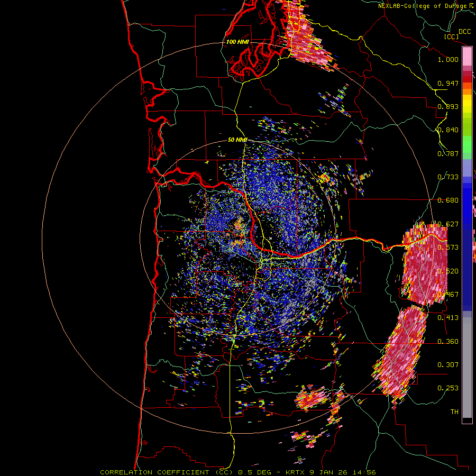Click the 0.893 scale value
Screen dimensions: 476x476
448,106
